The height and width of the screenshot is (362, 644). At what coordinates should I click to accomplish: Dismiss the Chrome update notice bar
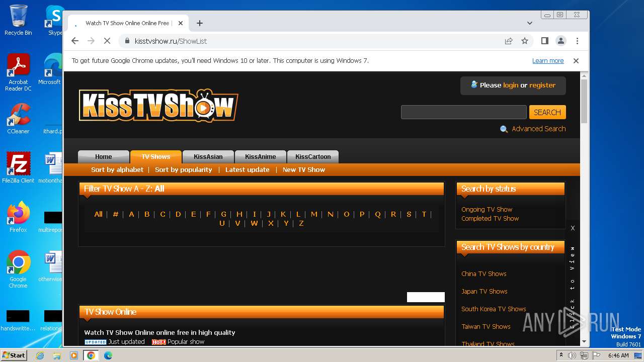tap(576, 61)
